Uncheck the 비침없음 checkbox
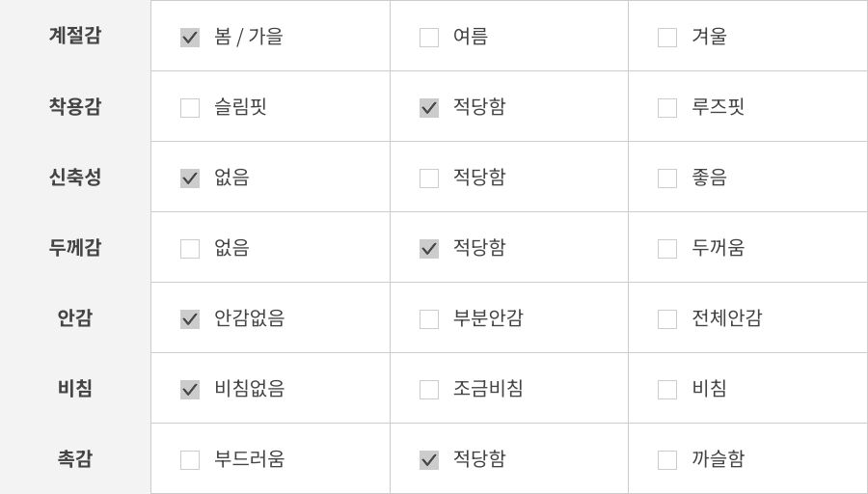The width and height of the screenshot is (868, 494). tap(190, 390)
